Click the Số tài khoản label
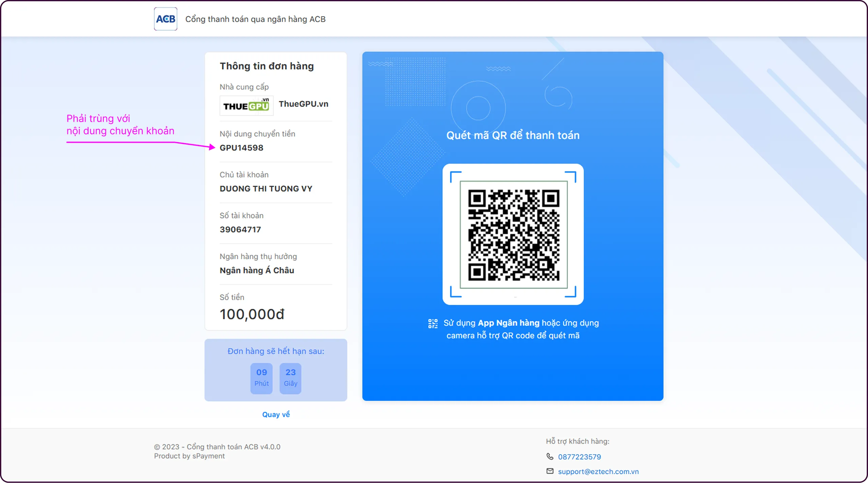868x483 pixels. tap(241, 216)
